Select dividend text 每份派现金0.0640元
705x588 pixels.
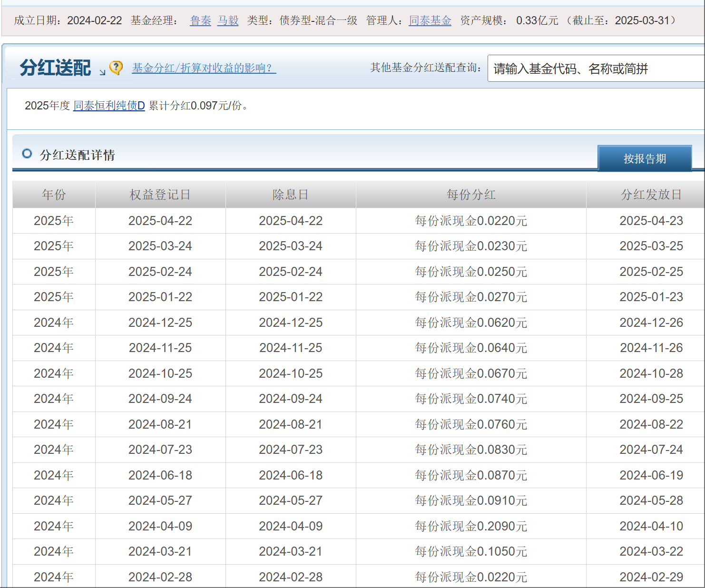pyautogui.click(x=471, y=348)
